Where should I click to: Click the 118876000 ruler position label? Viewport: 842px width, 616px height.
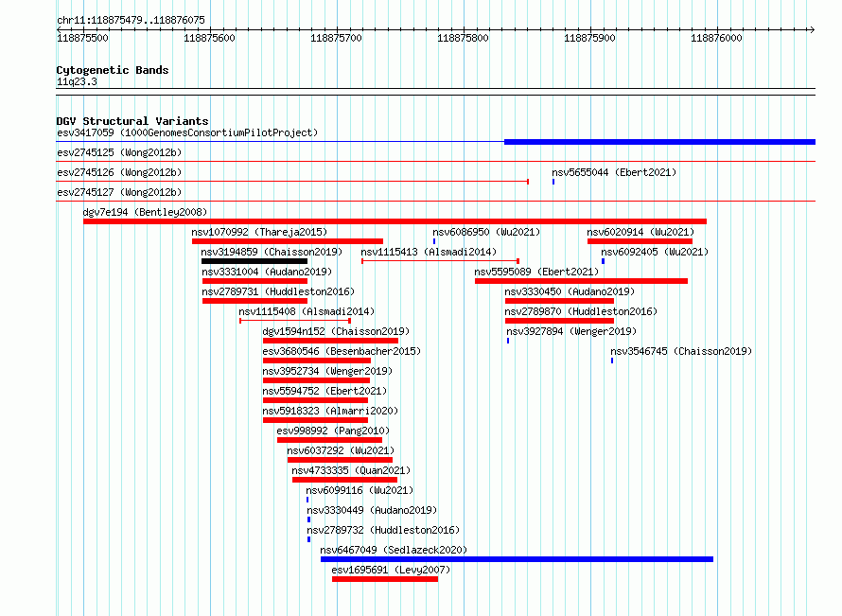(x=716, y=38)
